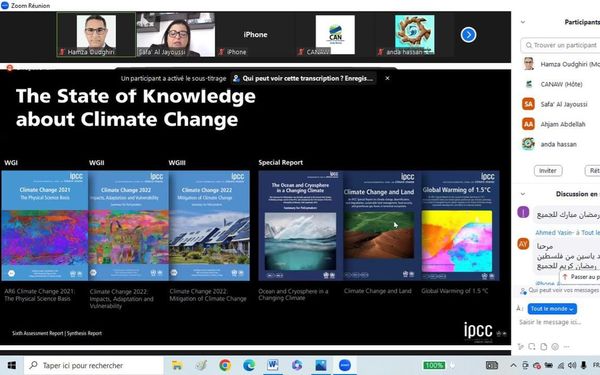This screenshot has width=600, height=375.
Task: Click the Windows search box 'Taper ici pour rechercher'
Action: click(x=93, y=365)
